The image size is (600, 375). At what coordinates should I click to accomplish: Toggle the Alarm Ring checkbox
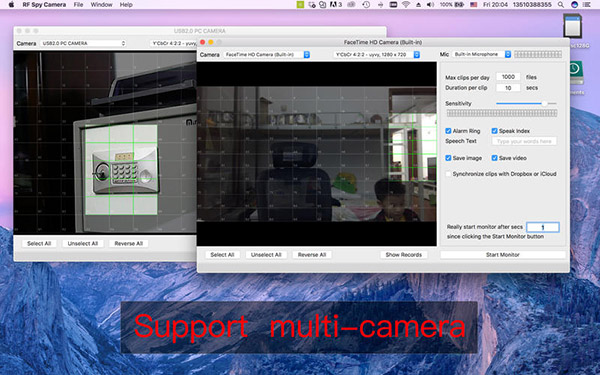(x=448, y=131)
